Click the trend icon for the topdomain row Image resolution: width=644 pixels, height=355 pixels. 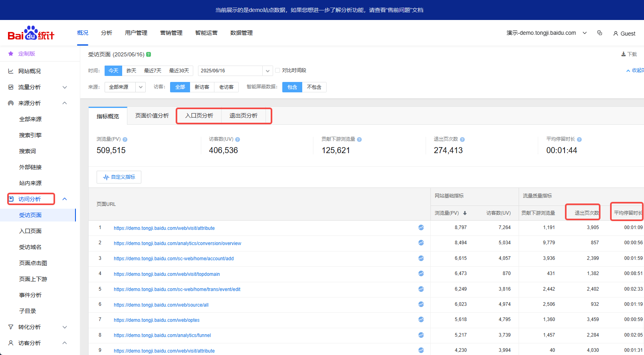421,274
